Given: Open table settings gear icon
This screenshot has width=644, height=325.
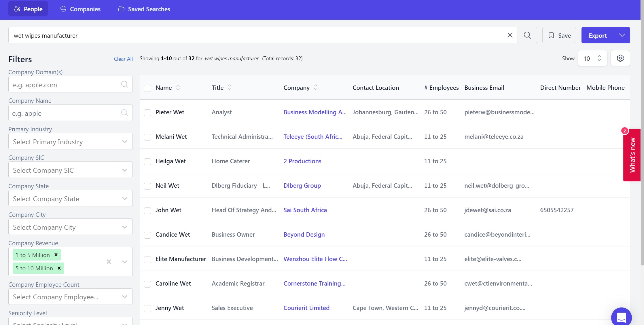Looking at the screenshot, I should (x=620, y=58).
